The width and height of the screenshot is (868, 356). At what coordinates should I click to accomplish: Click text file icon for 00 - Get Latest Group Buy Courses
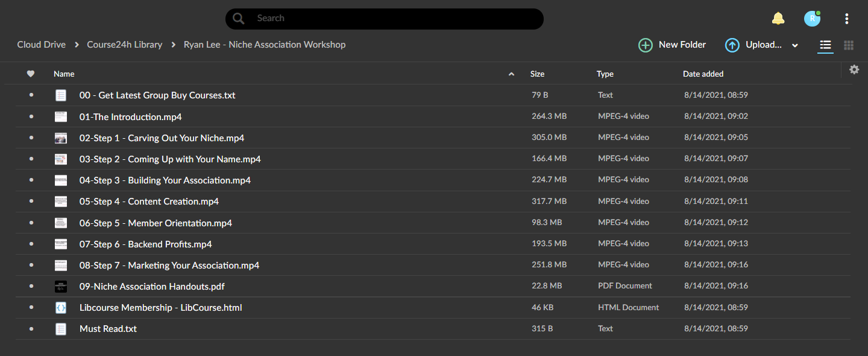(61, 95)
